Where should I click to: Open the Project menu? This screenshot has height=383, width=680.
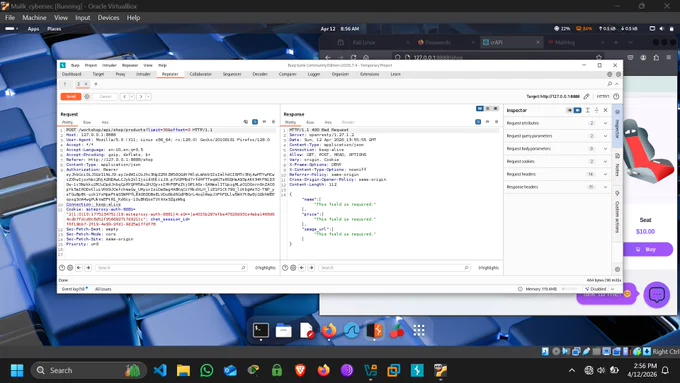click(x=91, y=65)
